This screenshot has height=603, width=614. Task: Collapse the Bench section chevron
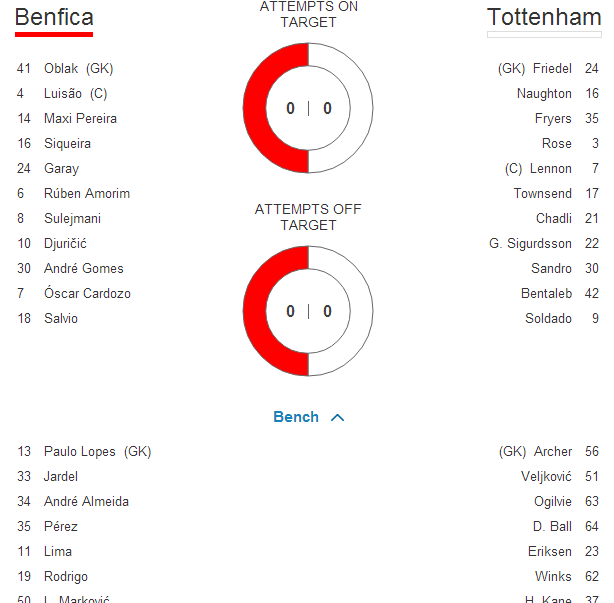pos(337,418)
